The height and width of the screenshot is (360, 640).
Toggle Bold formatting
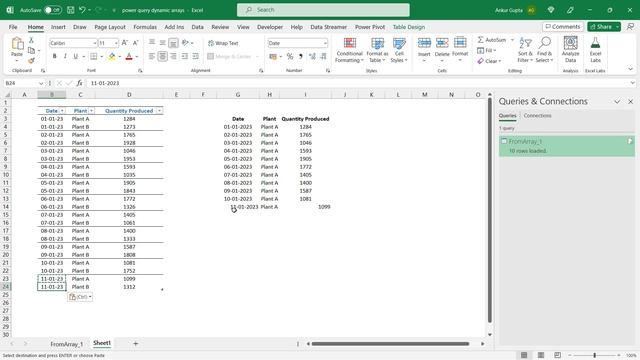point(54,56)
